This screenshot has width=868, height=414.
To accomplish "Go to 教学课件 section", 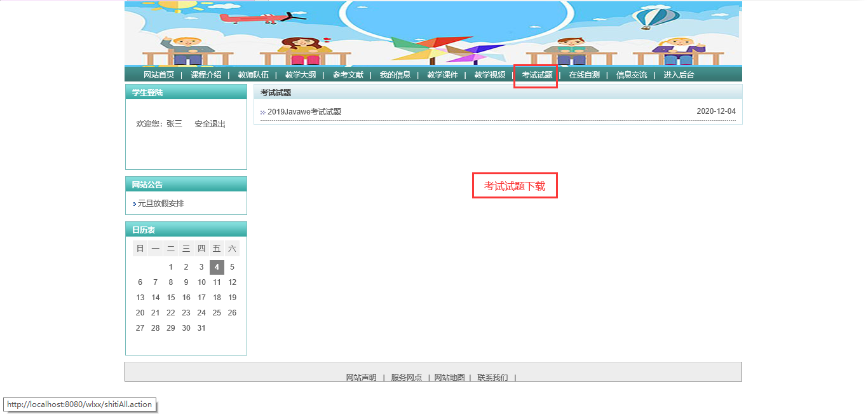I will (442, 75).
